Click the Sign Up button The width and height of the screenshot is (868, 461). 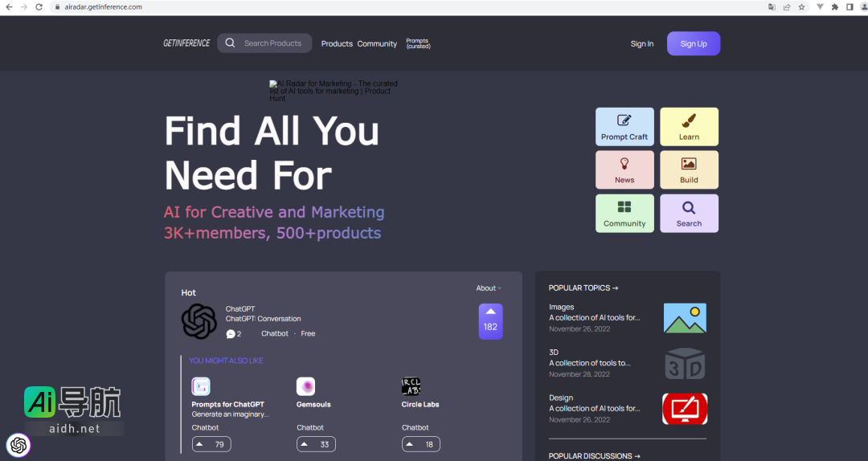[694, 43]
